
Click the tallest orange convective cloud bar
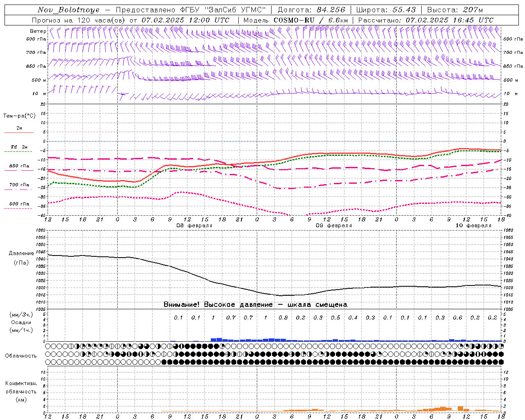click(460, 409)
